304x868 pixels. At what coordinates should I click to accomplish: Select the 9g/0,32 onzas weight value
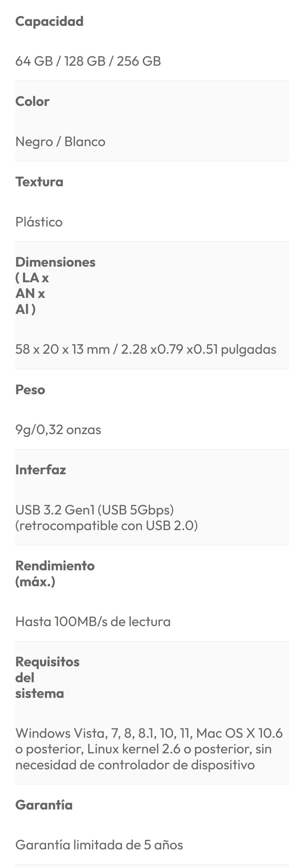(58, 430)
